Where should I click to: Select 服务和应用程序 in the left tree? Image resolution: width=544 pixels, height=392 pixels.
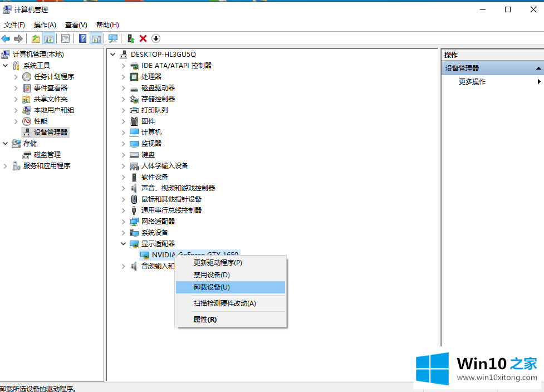click(46, 165)
